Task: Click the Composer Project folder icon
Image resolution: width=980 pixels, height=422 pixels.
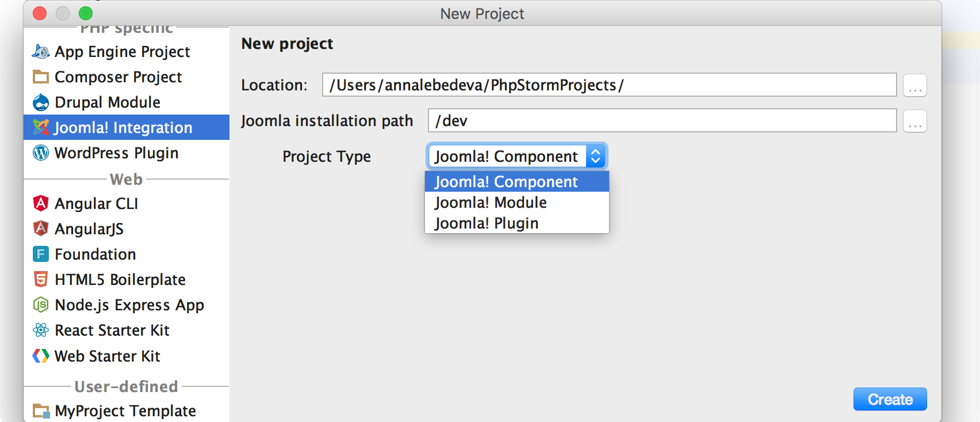Action: coord(41,77)
